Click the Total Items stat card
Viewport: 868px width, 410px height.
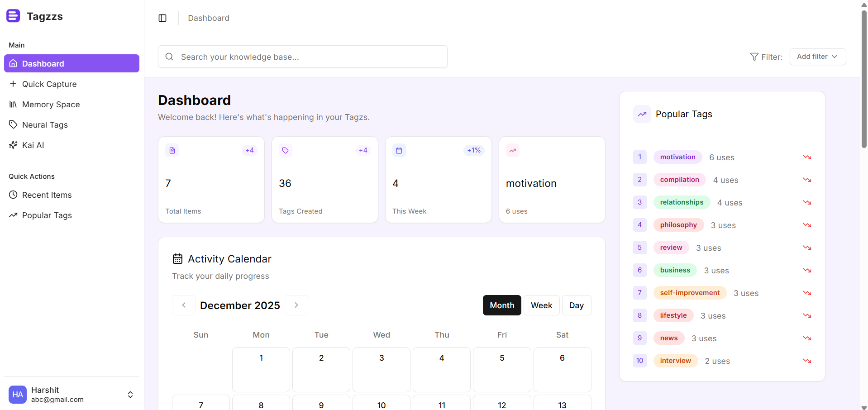[x=211, y=180]
